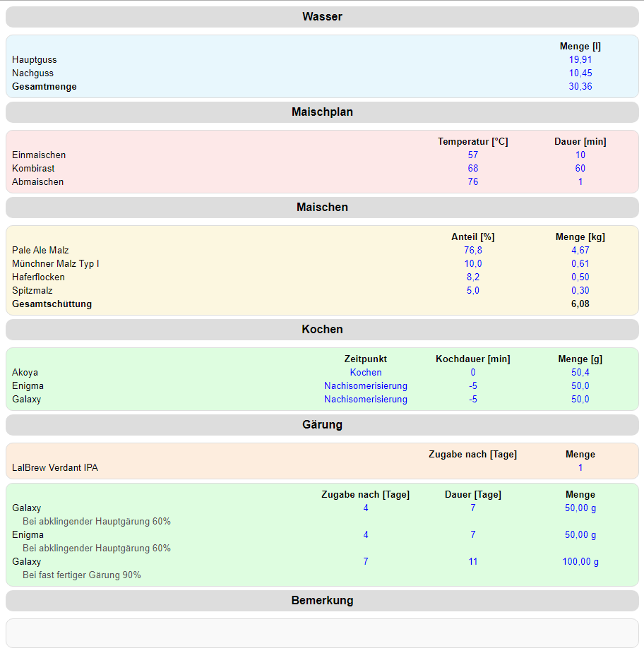This screenshot has height=665, width=644.
Task: Click the Akoya timing link Kochen
Action: coord(365,373)
